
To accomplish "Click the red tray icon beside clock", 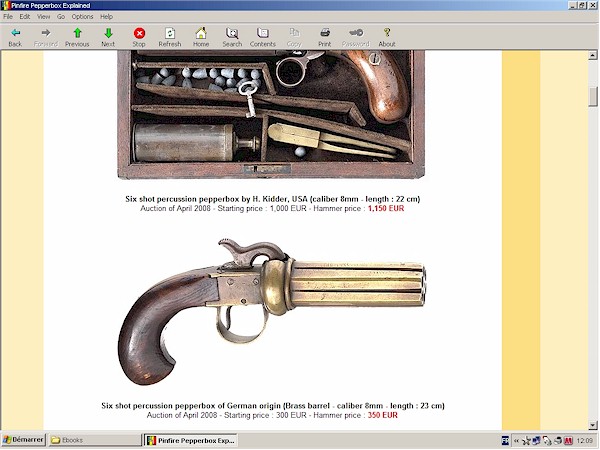I will 568,441.
